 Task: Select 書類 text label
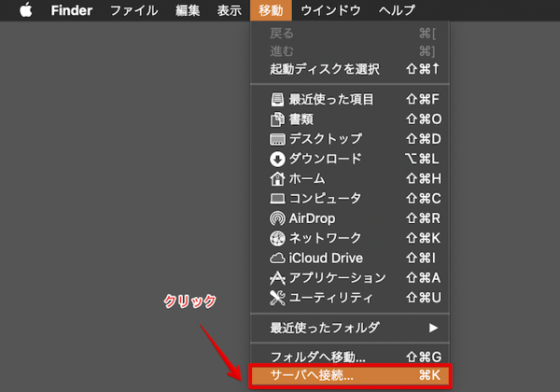(x=301, y=119)
